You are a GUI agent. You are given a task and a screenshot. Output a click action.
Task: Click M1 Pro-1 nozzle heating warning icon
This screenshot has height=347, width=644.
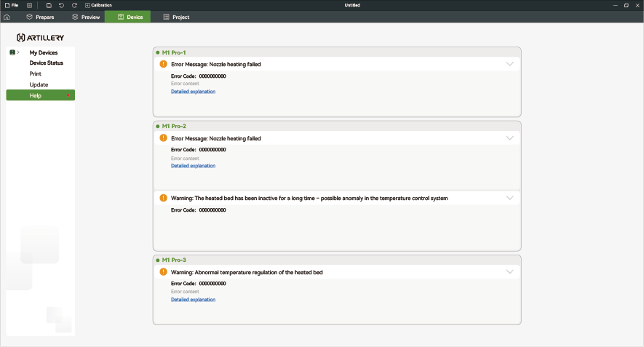coord(163,64)
